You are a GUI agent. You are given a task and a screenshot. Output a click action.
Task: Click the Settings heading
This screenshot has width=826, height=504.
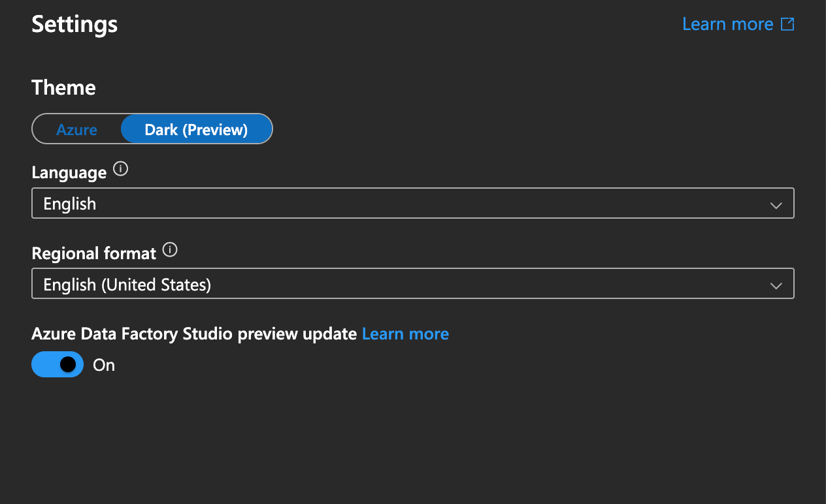[74, 24]
